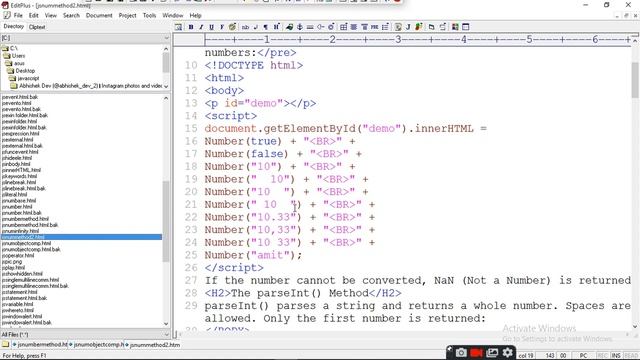This screenshot has height=360, width=640.
Task: Insert a line break with toolbar icon
Action: point(256,27)
